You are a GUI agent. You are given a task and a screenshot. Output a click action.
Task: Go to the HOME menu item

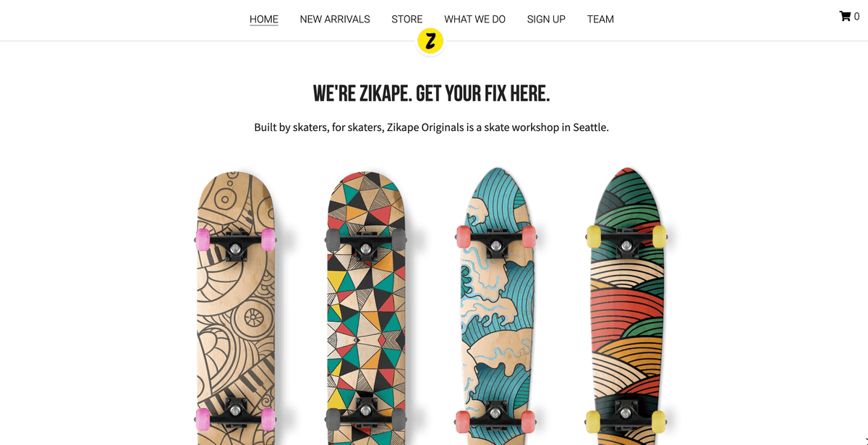264,20
